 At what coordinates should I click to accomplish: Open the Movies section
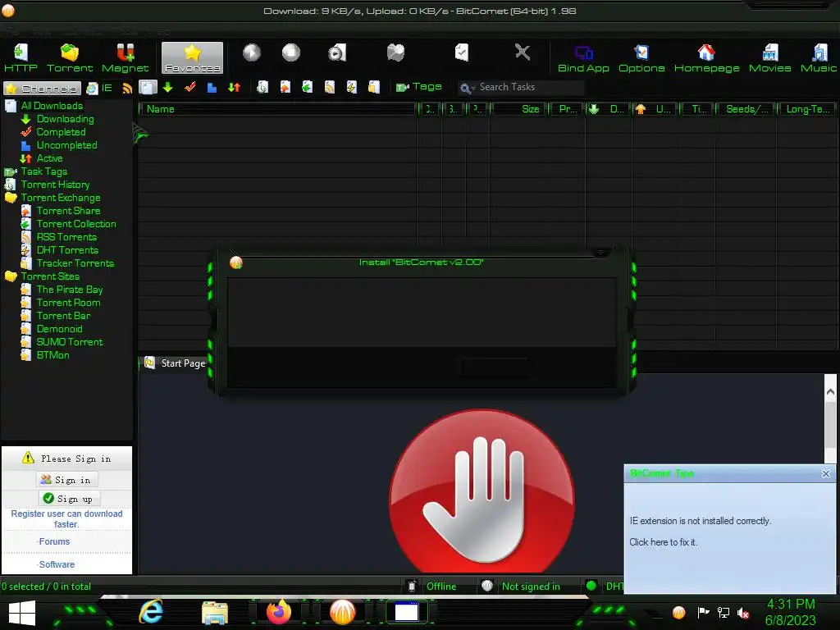point(769,58)
